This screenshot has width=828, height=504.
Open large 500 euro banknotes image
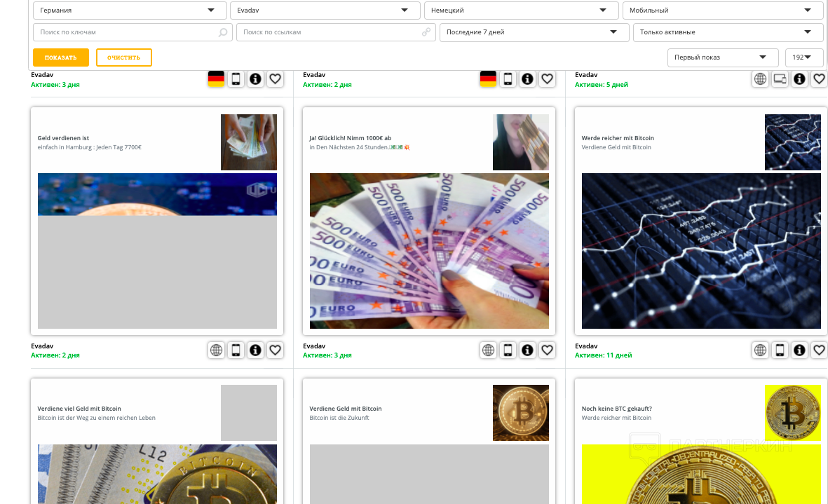429,251
